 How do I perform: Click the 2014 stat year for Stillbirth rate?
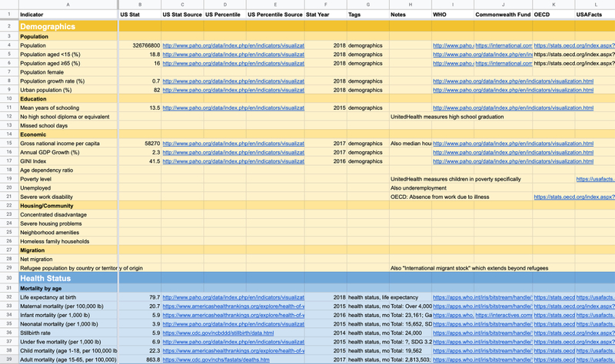pyautogui.click(x=339, y=333)
